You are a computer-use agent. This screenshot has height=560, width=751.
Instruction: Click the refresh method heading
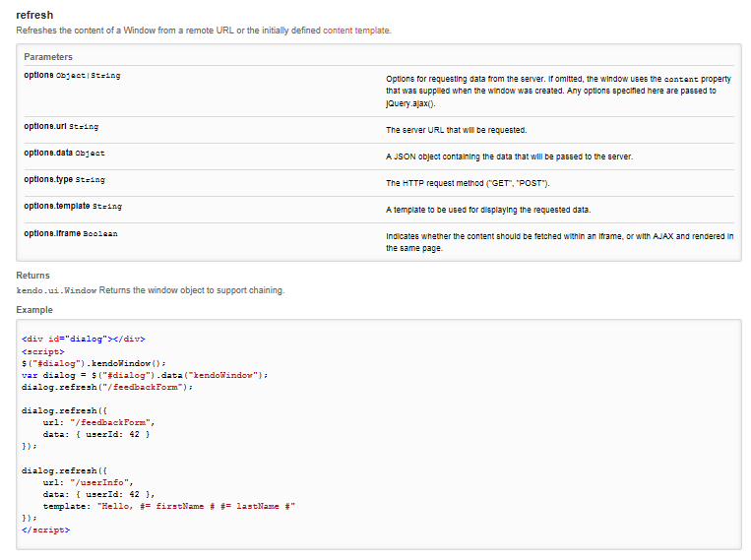[x=34, y=15]
